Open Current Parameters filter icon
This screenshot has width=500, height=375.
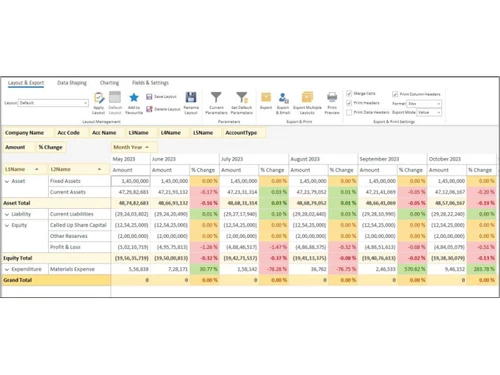(x=216, y=97)
